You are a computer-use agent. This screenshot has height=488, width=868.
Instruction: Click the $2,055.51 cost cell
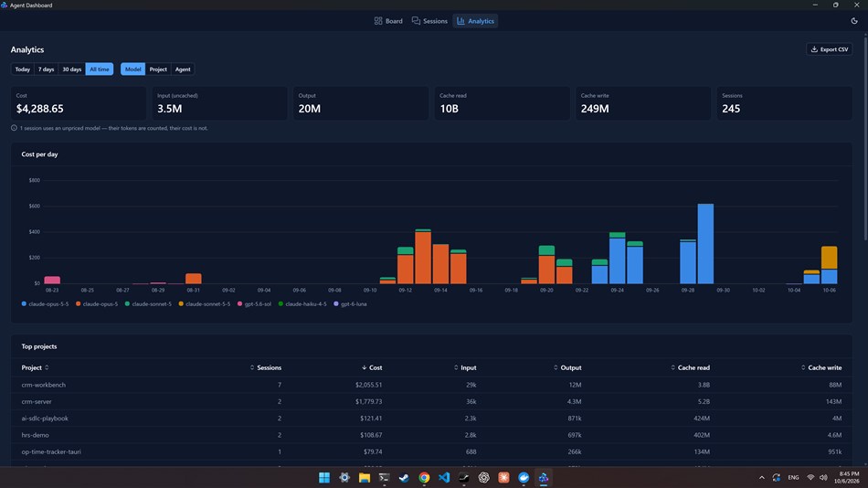click(369, 385)
